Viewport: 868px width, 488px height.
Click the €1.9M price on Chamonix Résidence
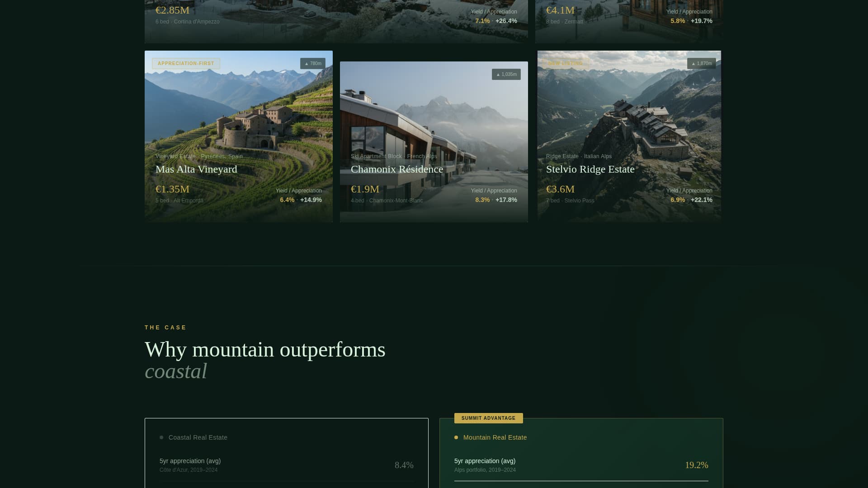tap(365, 189)
